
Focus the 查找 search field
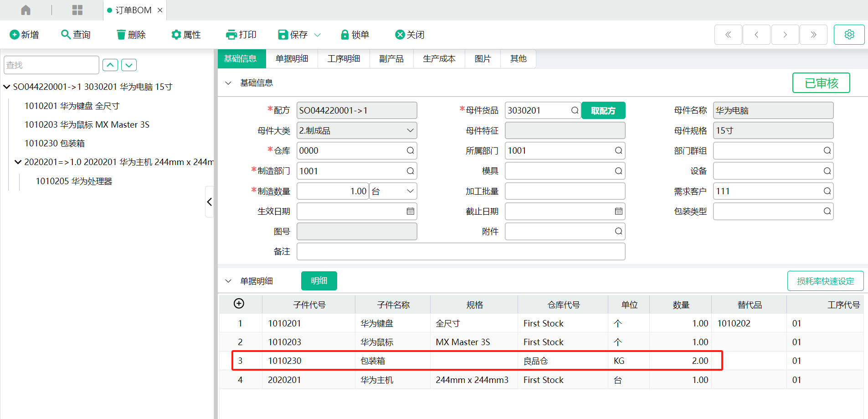point(51,65)
